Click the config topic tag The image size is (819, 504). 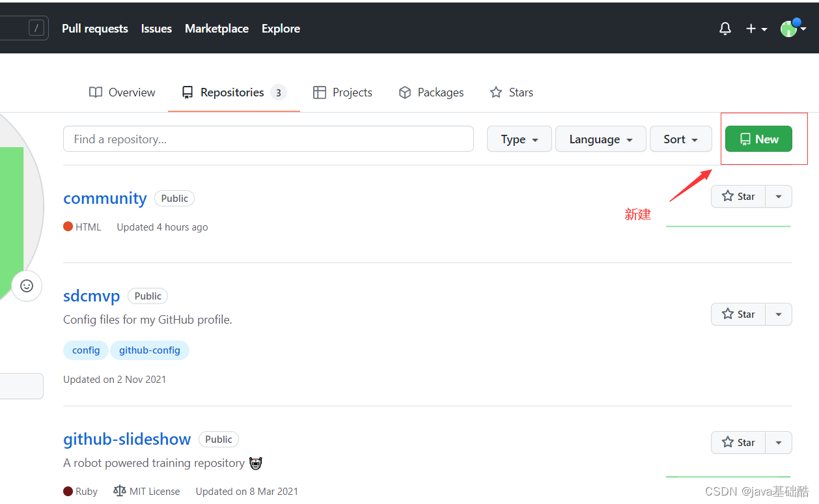(86, 350)
